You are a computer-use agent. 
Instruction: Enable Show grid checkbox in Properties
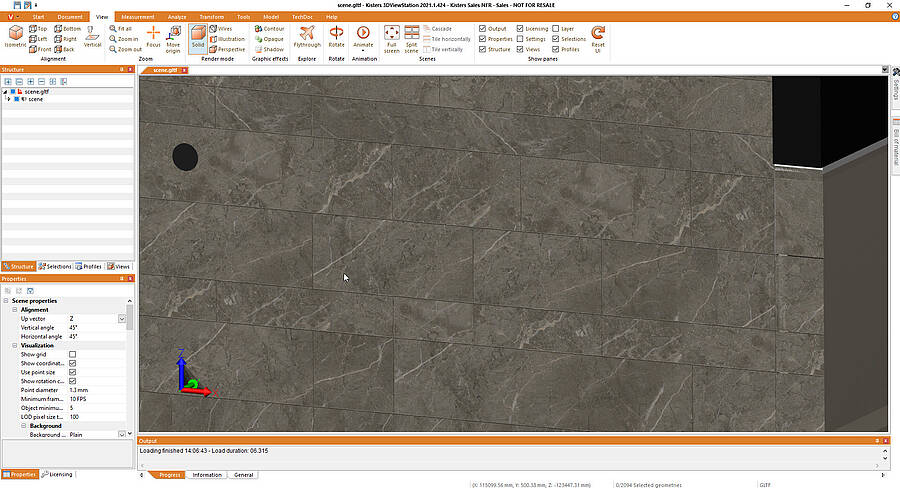click(72, 354)
